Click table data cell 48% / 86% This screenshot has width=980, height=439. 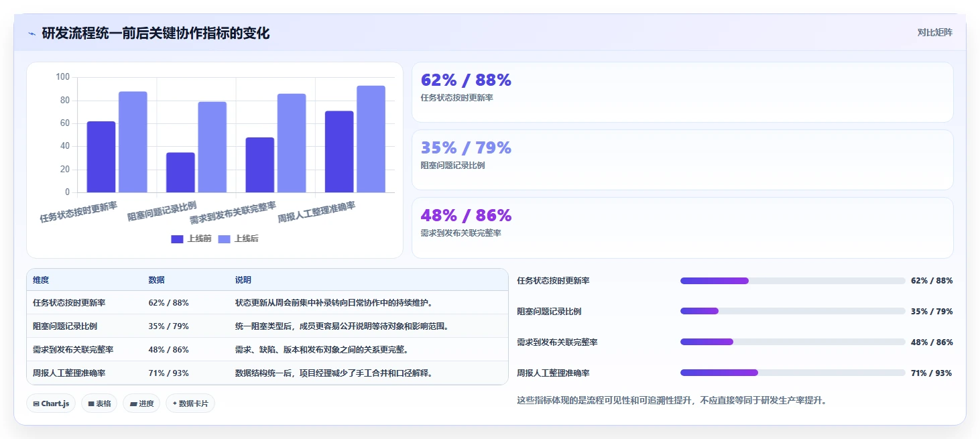(168, 350)
